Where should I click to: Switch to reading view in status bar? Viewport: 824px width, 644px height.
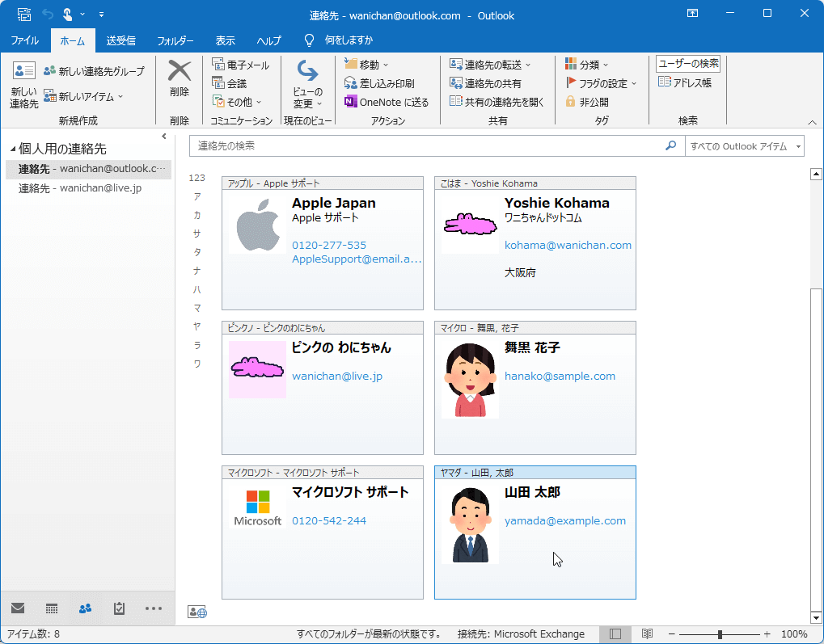point(648,634)
